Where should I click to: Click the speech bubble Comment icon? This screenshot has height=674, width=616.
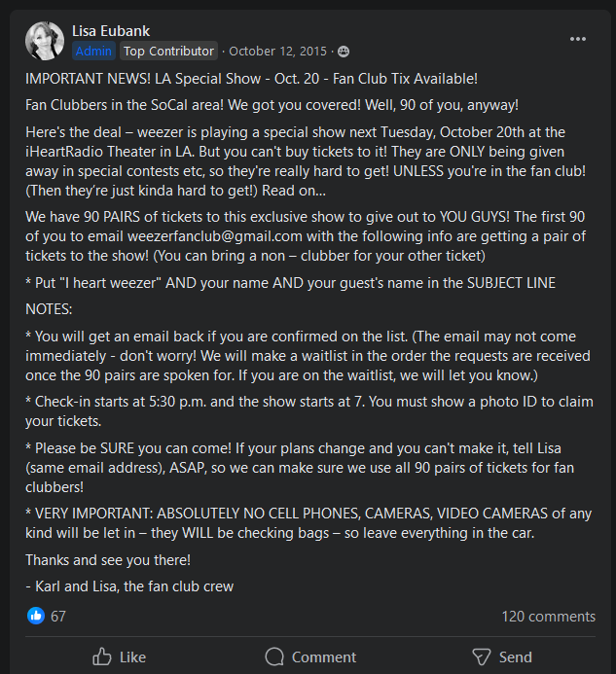[274, 656]
